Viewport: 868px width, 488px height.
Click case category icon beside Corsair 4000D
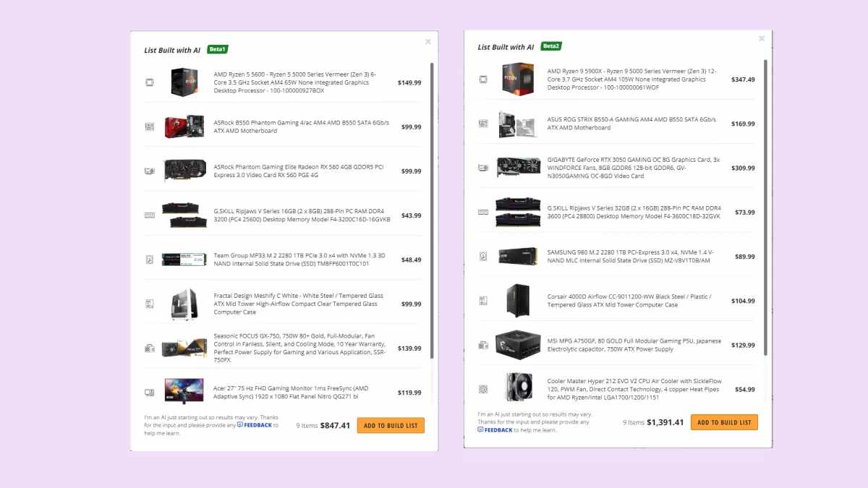tap(483, 301)
